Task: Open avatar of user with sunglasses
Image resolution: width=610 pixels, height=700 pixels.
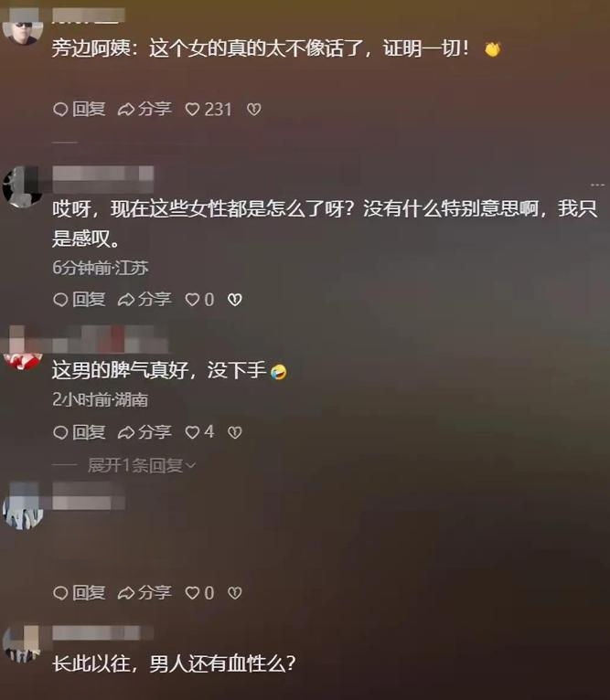Action: tap(23, 27)
